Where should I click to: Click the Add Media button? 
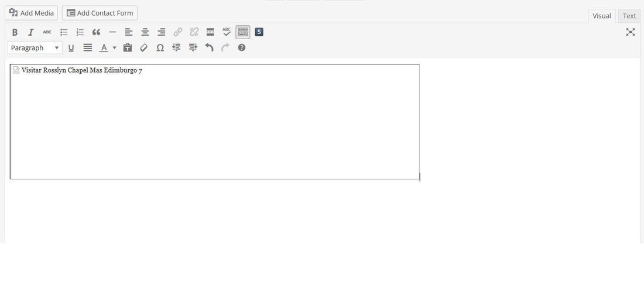click(31, 13)
